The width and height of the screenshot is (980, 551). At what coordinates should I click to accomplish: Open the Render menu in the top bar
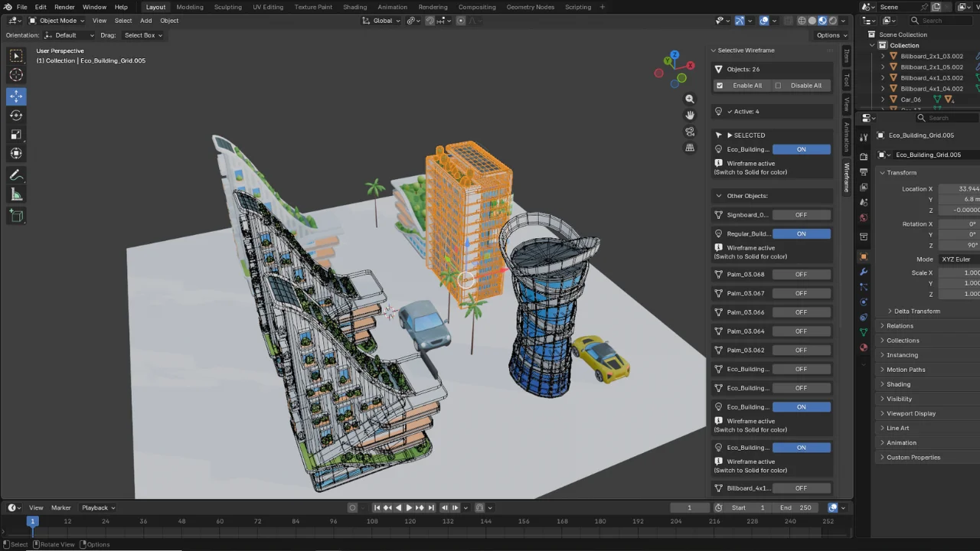tap(64, 7)
